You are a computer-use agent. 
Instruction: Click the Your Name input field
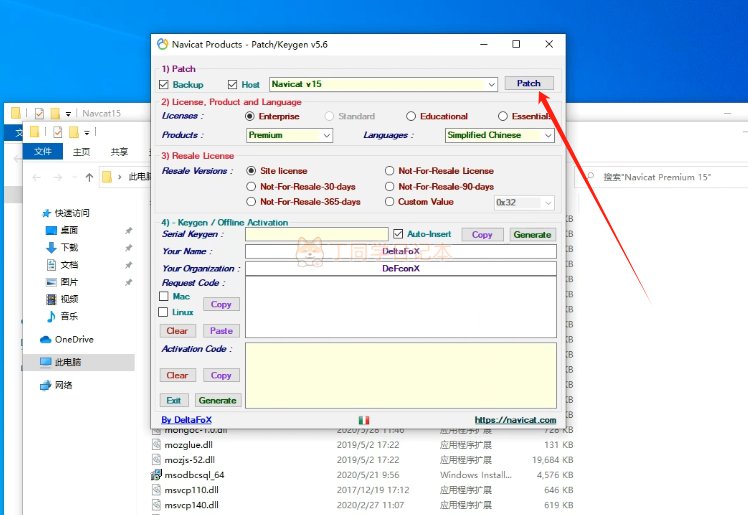pos(400,251)
